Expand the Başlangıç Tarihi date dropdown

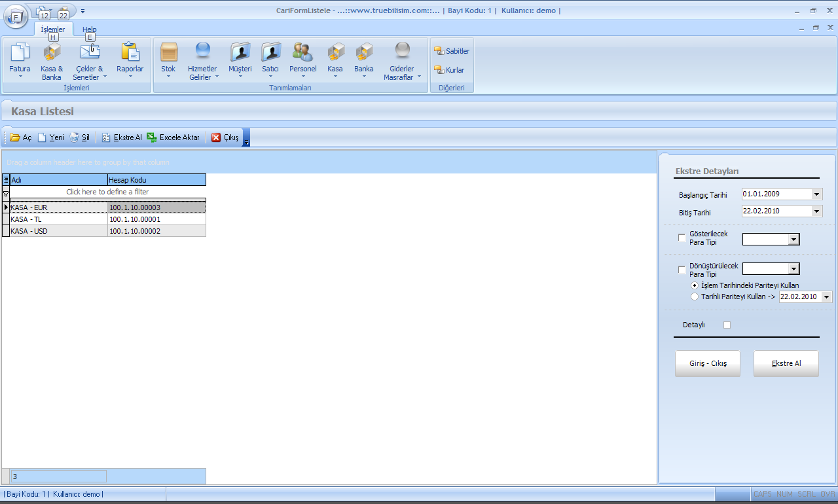pyautogui.click(x=816, y=194)
